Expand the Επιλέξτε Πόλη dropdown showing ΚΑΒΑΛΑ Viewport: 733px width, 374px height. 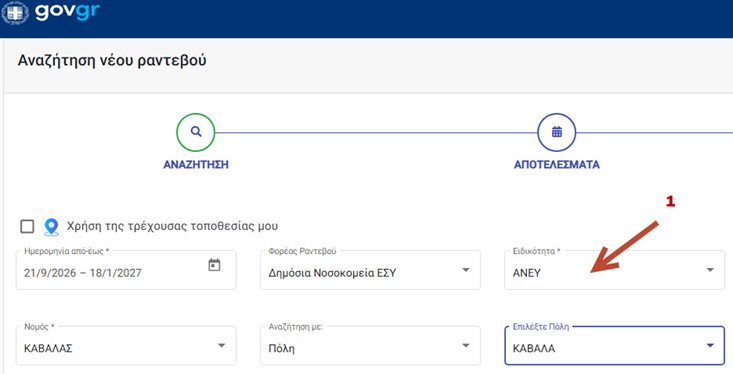click(614, 345)
